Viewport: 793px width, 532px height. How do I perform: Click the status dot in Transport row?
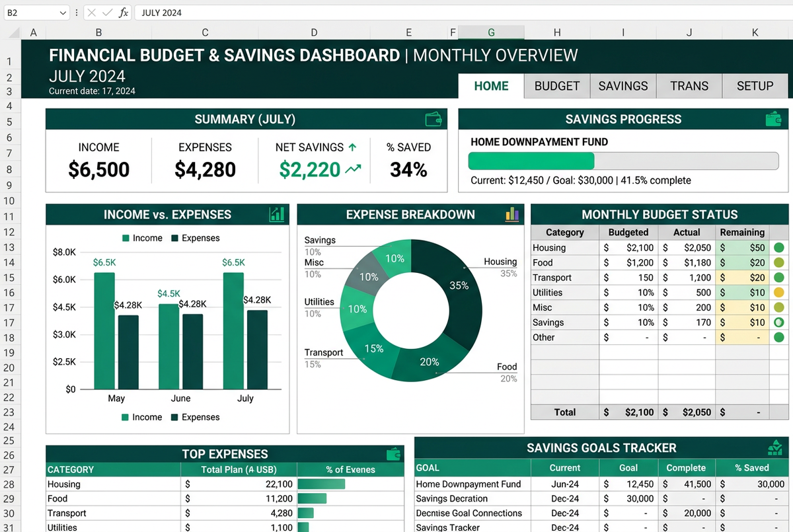pos(778,278)
